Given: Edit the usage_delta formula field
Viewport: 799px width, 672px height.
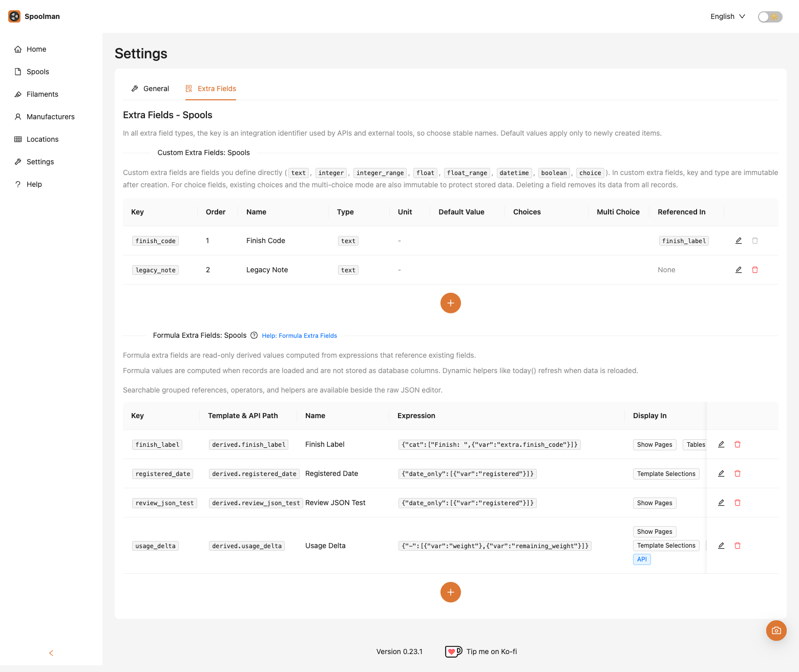Looking at the screenshot, I should pyautogui.click(x=721, y=546).
